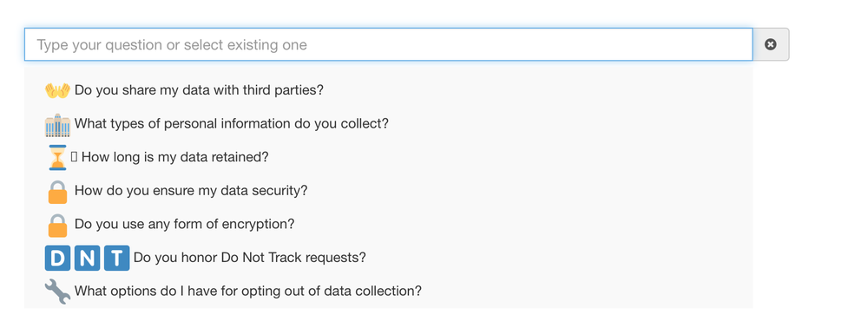
Task: Choose 'How long is my data retained?' suggestion
Action: [175, 157]
